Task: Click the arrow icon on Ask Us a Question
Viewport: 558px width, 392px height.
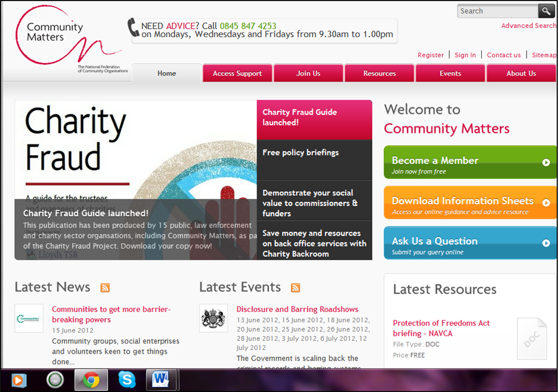Action: pyautogui.click(x=546, y=243)
